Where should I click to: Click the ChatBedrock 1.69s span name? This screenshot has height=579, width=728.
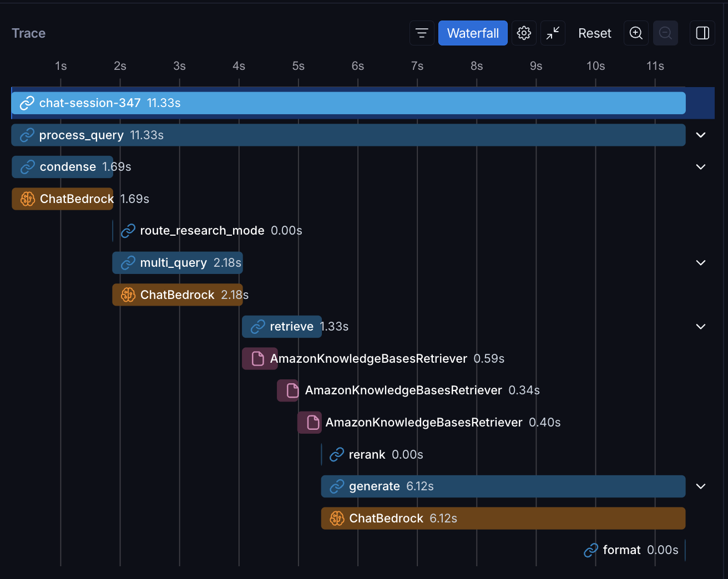[77, 199]
